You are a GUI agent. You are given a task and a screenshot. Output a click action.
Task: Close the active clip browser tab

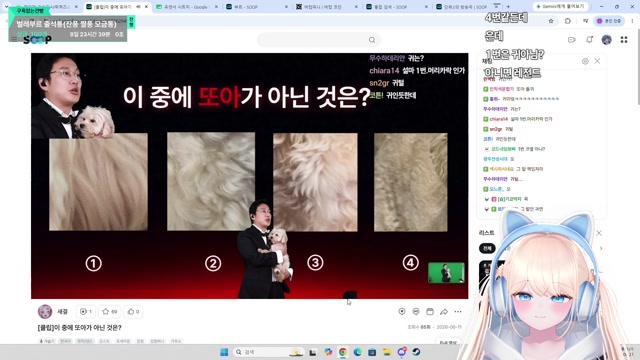pyautogui.click(x=147, y=7)
